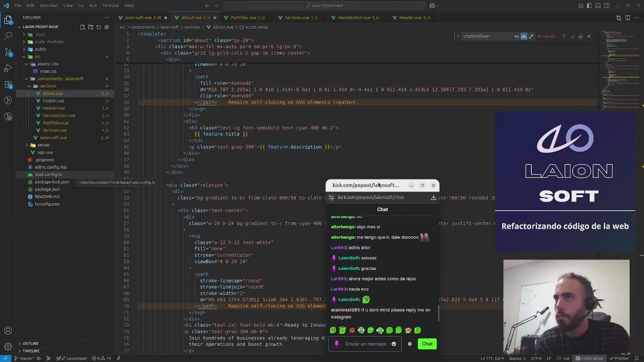Open nuxt.config.ts in the file tree
This screenshot has height=362, width=644.
pyautogui.click(x=48, y=174)
